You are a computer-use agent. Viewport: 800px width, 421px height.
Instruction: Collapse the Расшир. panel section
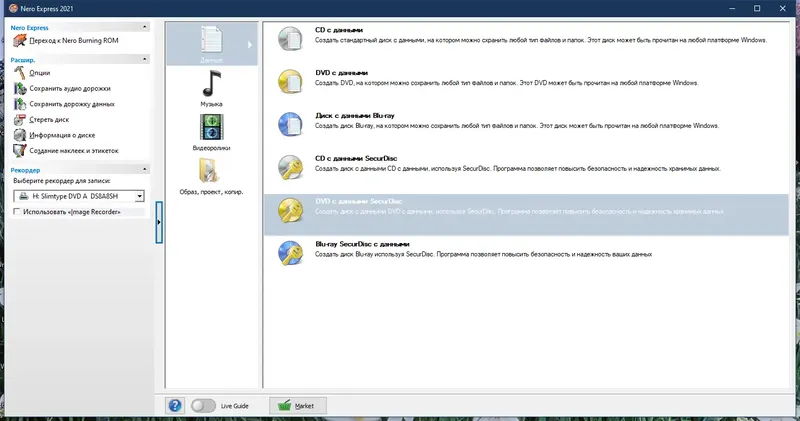pos(144,59)
